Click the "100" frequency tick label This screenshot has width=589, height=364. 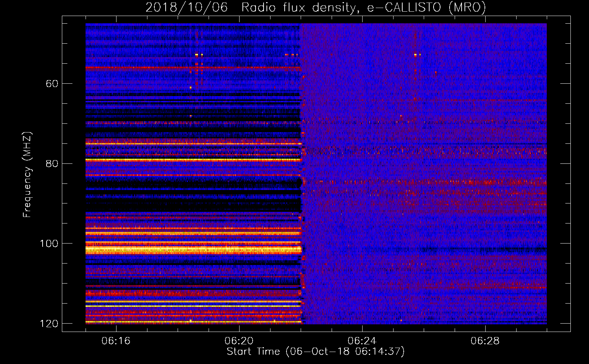pyautogui.click(x=48, y=244)
